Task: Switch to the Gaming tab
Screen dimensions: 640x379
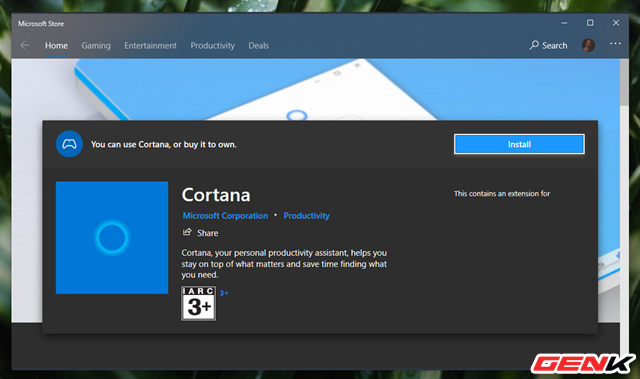Action: [x=96, y=46]
